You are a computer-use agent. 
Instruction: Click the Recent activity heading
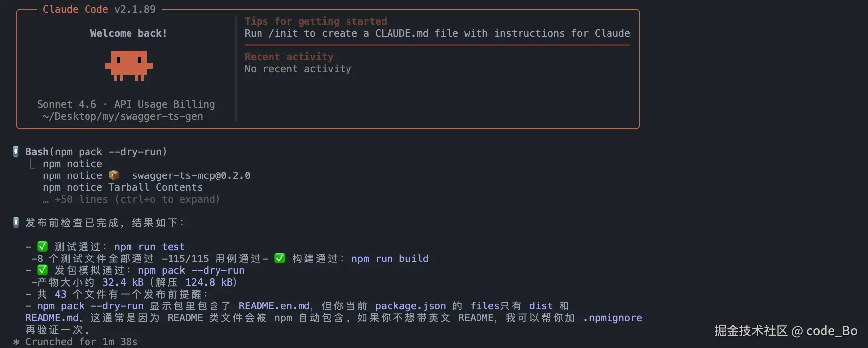(x=289, y=57)
